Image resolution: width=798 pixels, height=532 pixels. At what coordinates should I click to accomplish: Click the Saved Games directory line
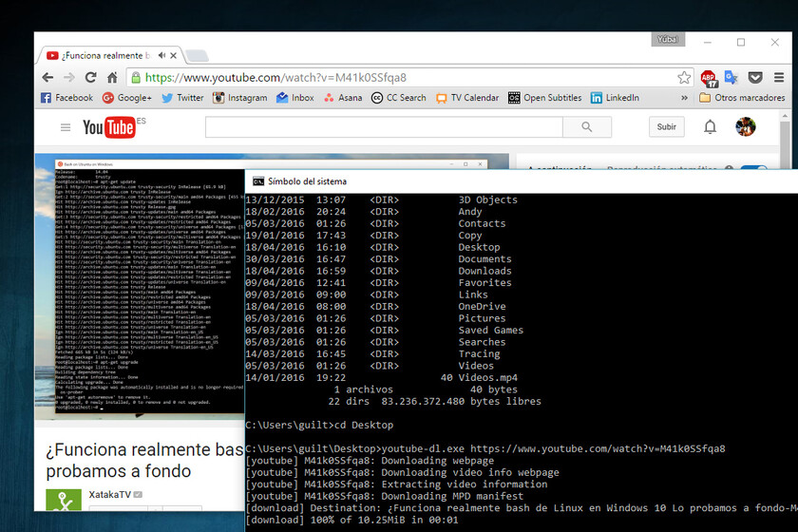pos(384,330)
